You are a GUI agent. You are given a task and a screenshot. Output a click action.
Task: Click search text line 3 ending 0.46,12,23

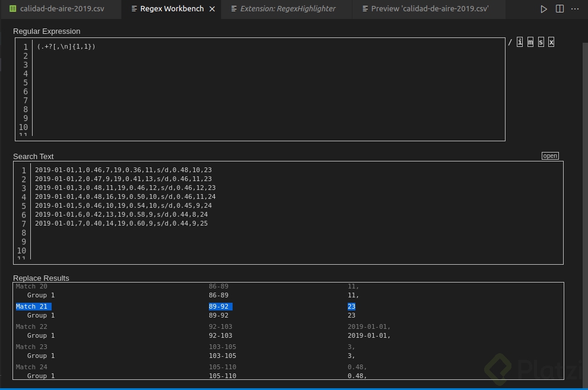125,188
